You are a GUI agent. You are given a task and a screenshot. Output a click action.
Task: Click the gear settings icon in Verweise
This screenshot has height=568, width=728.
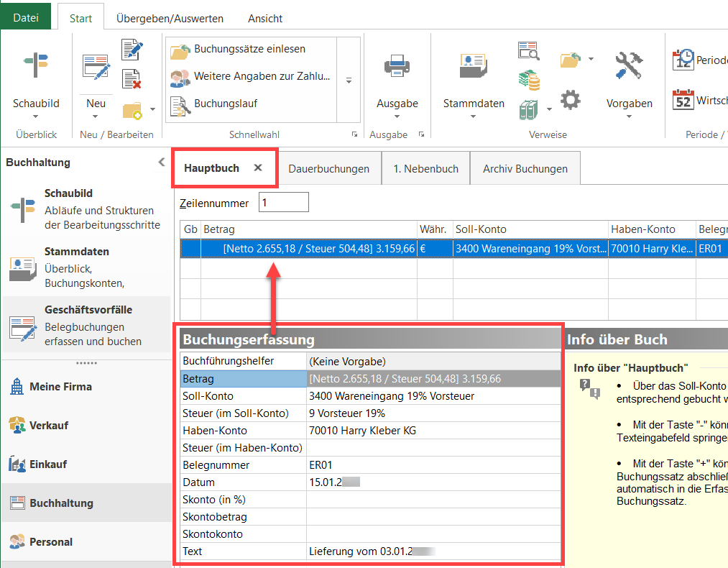coord(571,101)
